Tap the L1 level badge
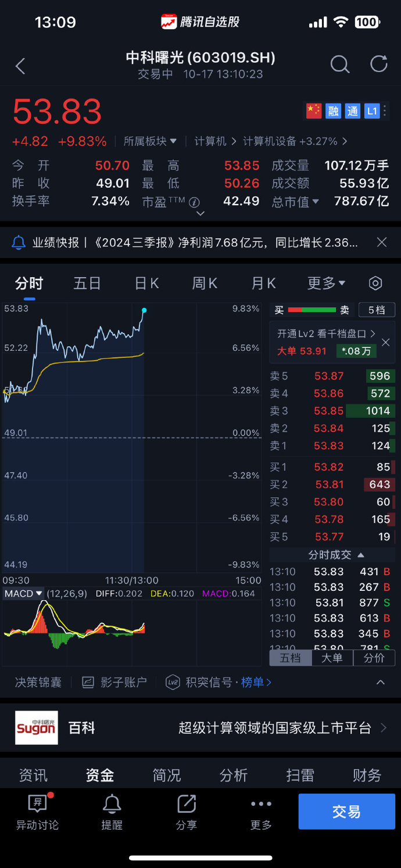 [372, 111]
